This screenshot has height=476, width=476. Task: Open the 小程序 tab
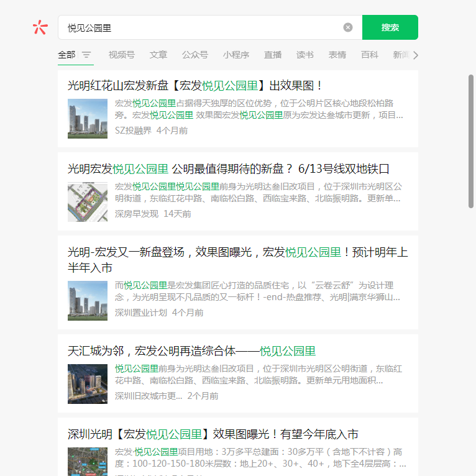click(x=236, y=55)
